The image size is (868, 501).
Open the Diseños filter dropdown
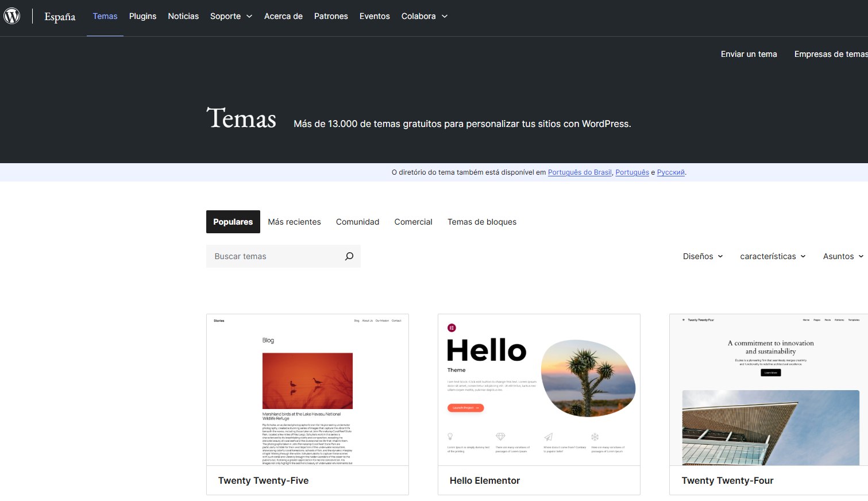point(702,256)
